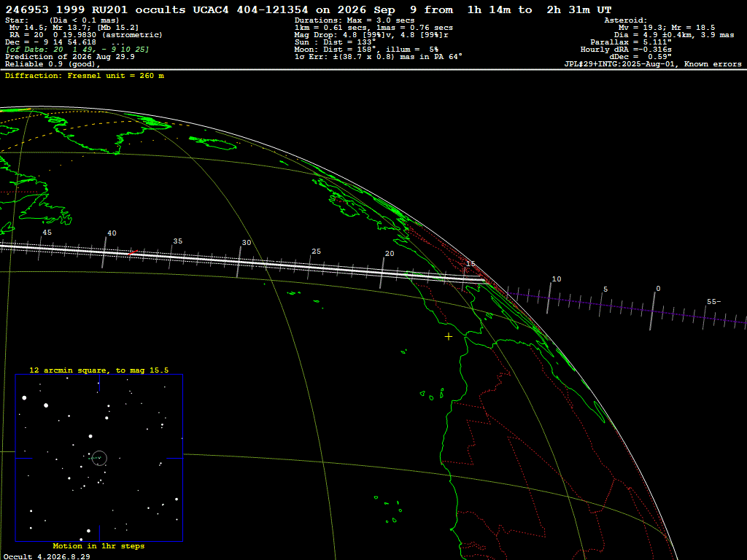747x560 pixels.
Task: Click the minute 0 tick on the purple track
Action: click(653, 311)
